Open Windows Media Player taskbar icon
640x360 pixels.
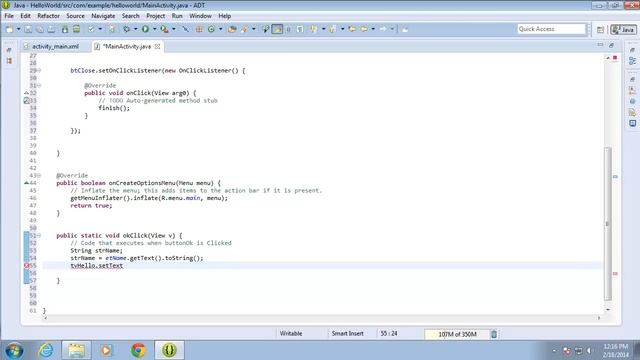click(x=107, y=350)
